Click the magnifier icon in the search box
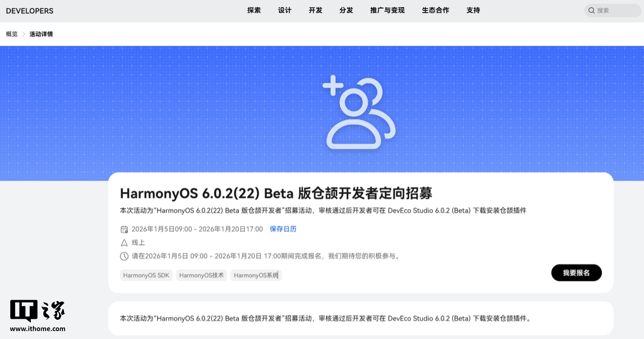The width and height of the screenshot is (644, 339). pos(591,10)
